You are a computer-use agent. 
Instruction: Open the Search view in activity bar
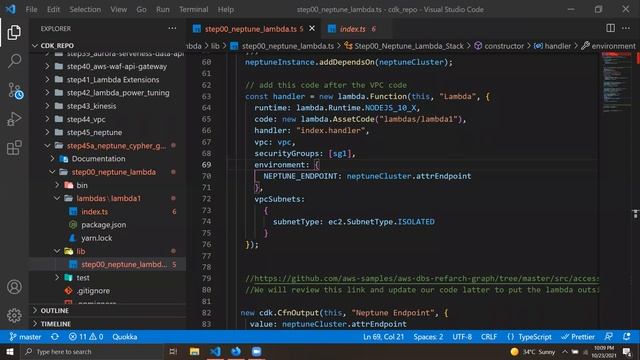point(14,61)
